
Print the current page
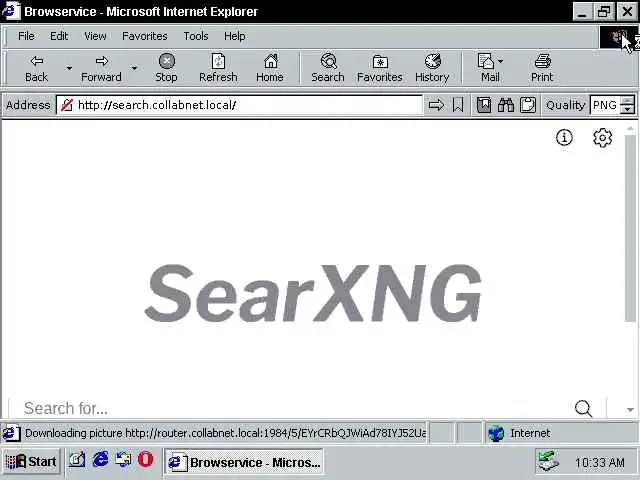point(542,69)
